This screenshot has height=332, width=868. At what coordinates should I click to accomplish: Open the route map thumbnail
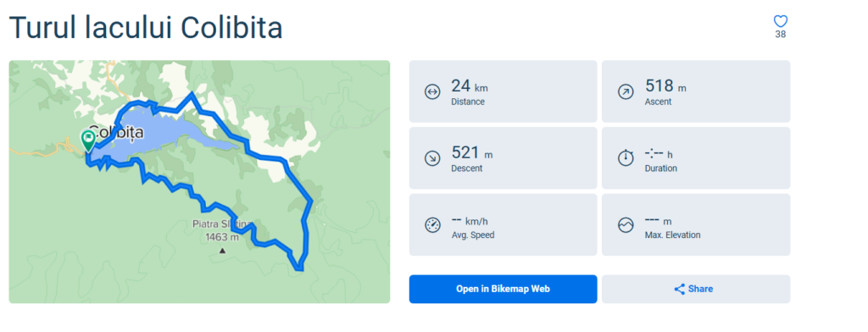point(199,181)
